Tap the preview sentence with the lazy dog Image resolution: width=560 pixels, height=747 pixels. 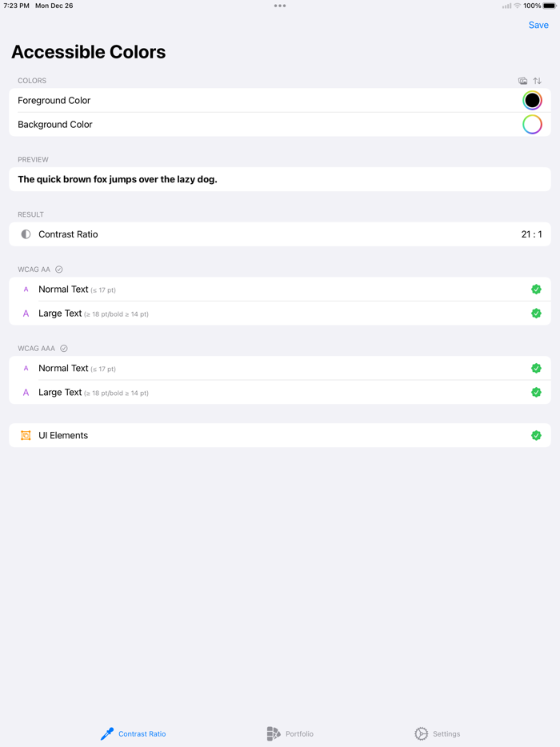click(x=280, y=179)
